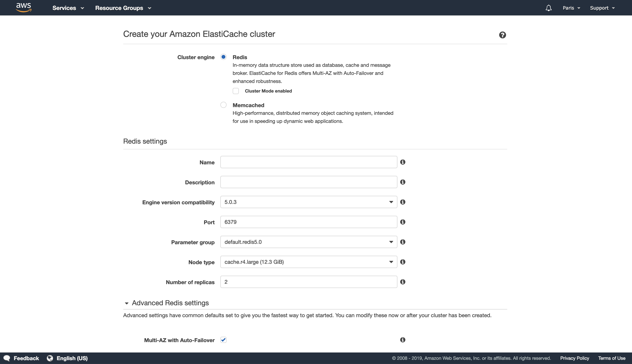Open Engine version compatibility dropdown
Image resolution: width=632 pixels, height=364 pixels.
[x=309, y=202]
